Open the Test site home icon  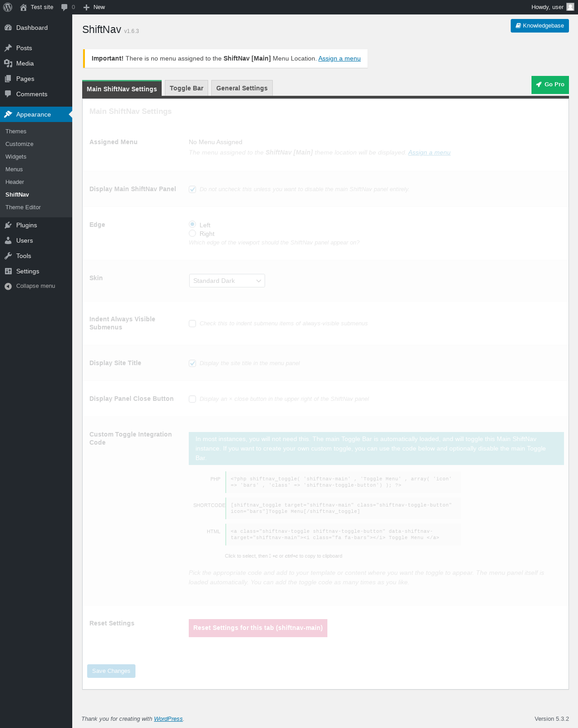click(23, 7)
